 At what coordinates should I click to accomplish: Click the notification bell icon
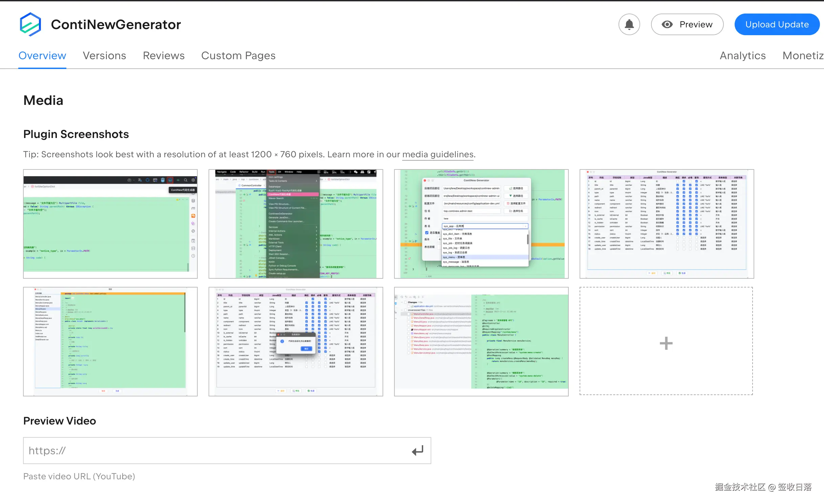(x=629, y=24)
